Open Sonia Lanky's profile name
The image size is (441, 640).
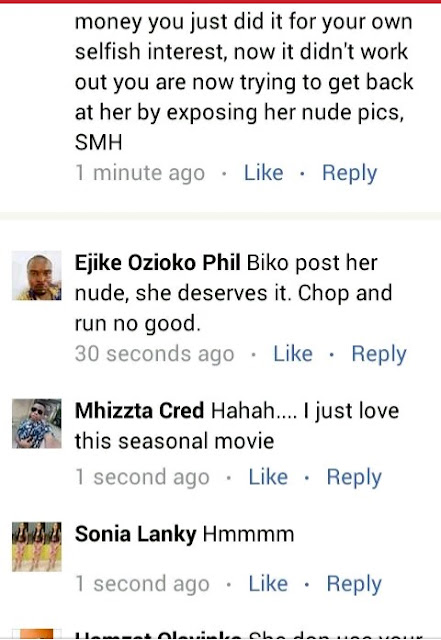[136, 535]
